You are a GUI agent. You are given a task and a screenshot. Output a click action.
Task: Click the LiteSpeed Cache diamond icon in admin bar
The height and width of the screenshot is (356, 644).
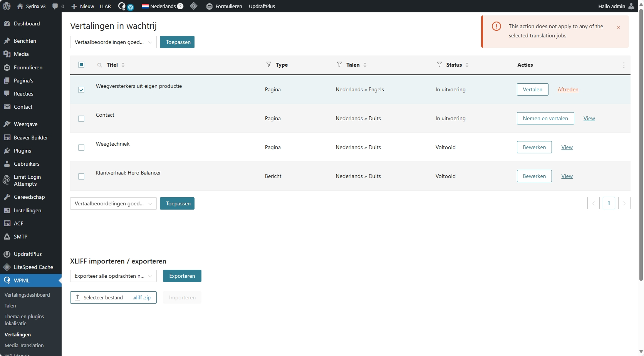pos(194,6)
